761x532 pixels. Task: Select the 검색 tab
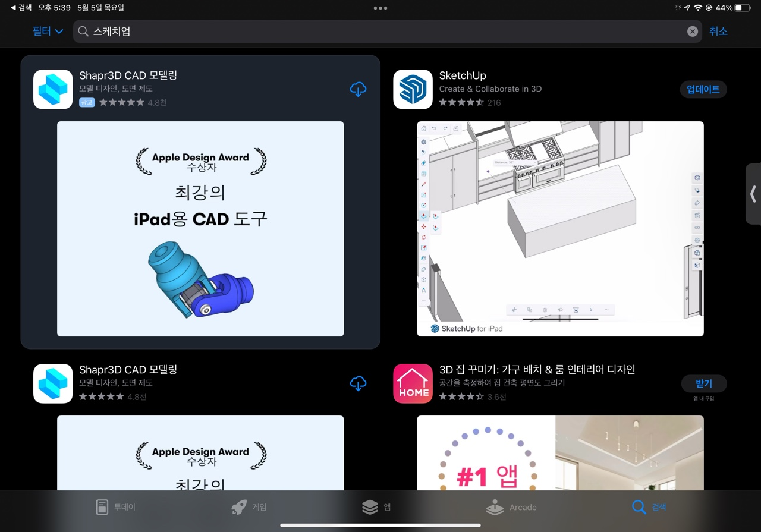point(649,507)
